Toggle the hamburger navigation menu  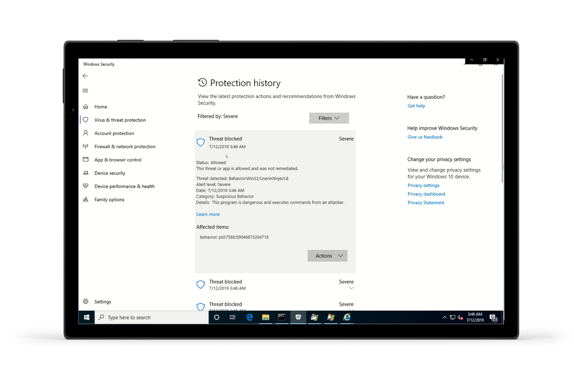tap(85, 91)
